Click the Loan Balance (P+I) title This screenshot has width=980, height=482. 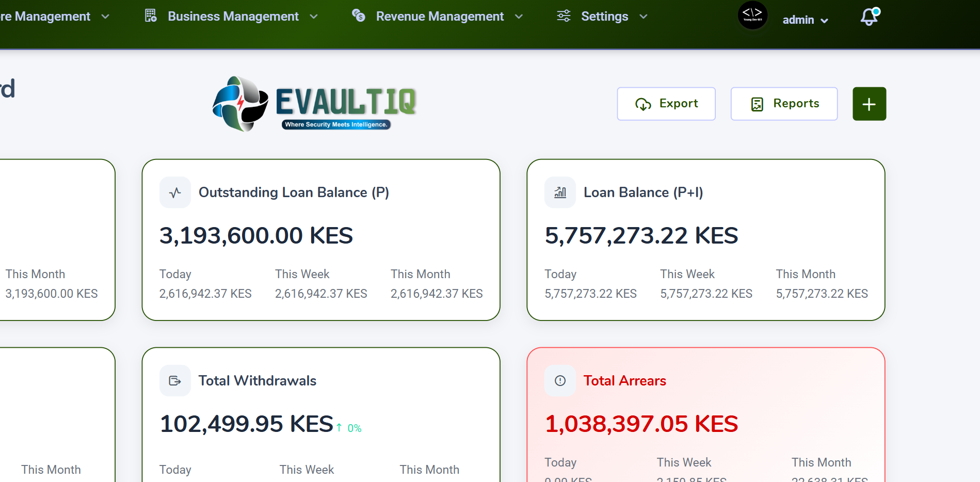pyautogui.click(x=643, y=192)
